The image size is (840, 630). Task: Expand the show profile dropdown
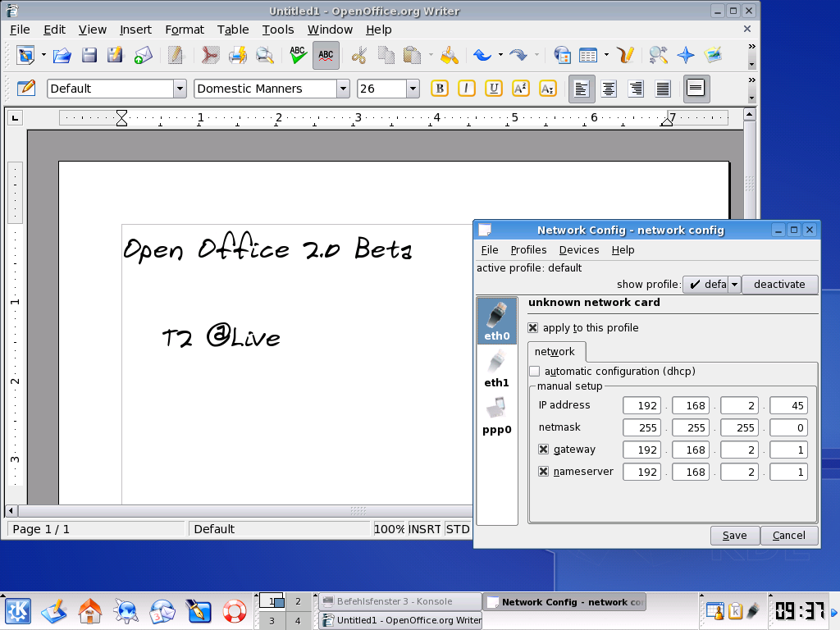click(x=734, y=285)
